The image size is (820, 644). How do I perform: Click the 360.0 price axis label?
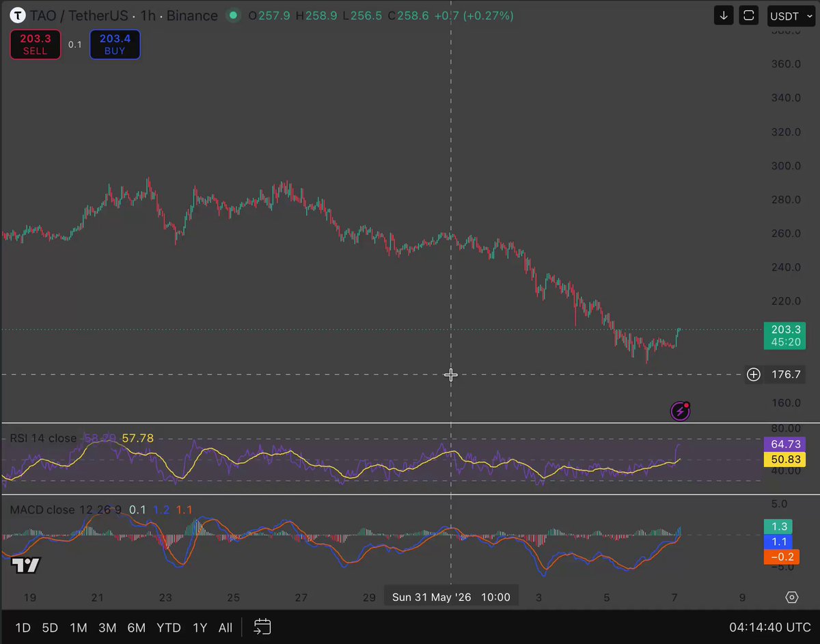pos(786,64)
